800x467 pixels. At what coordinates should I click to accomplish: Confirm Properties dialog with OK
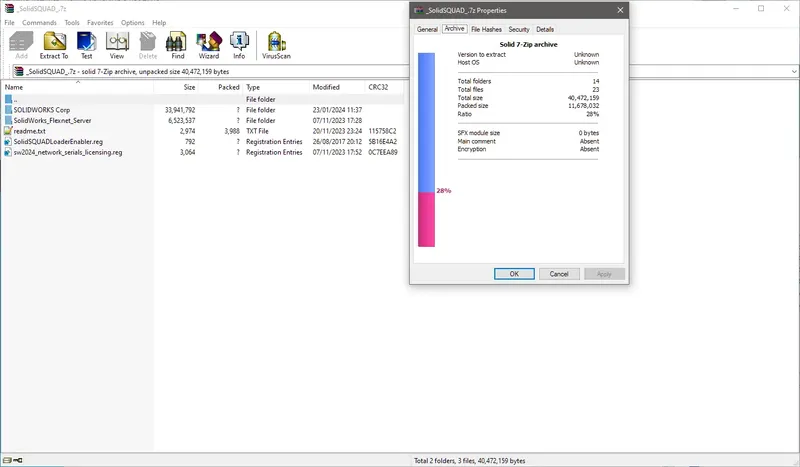click(514, 274)
